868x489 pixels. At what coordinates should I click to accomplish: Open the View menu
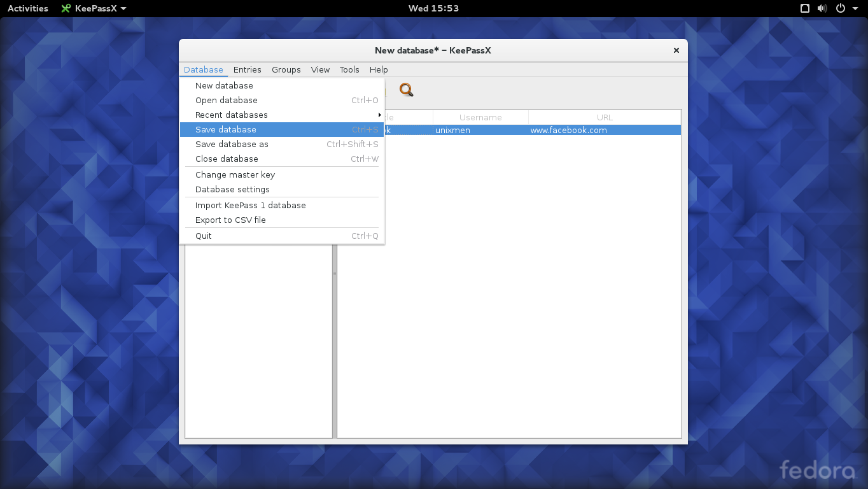(320, 69)
